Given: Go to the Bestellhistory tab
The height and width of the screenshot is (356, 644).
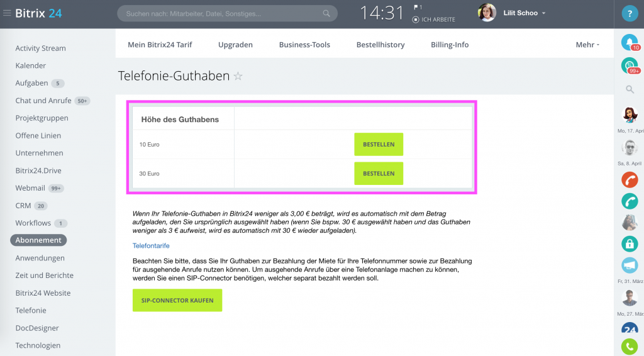Looking at the screenshot, I should [x=380, y=45].
